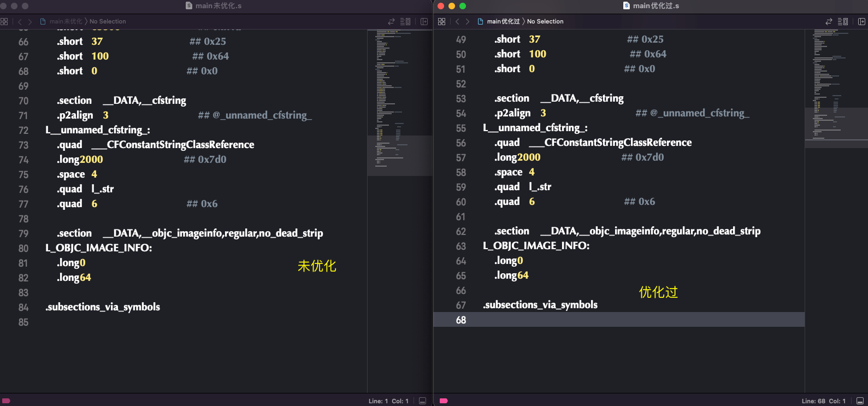Go back in left editor history

pos(20,21)
